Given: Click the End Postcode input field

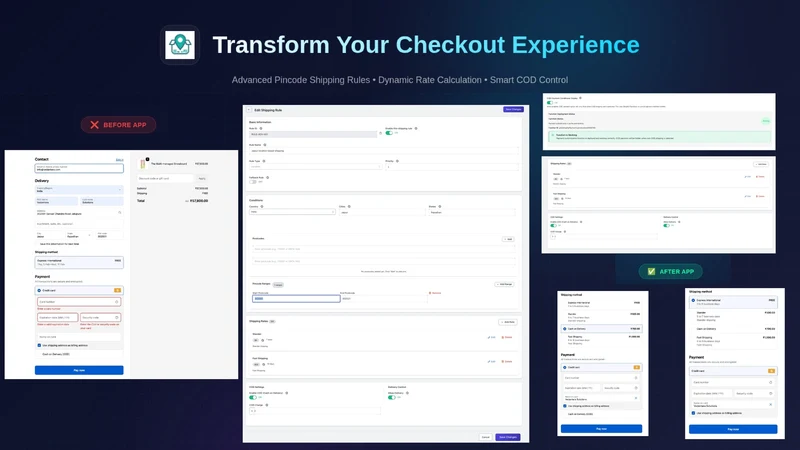Looking at the screenshot, I should point(384,298).
